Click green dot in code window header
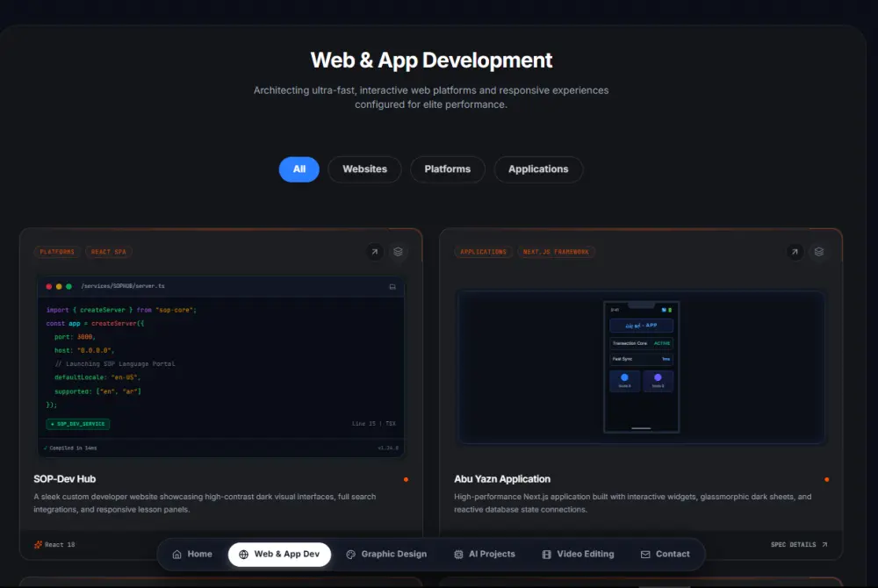The width and height of the screenshot is (878, 588). (68, 286)
